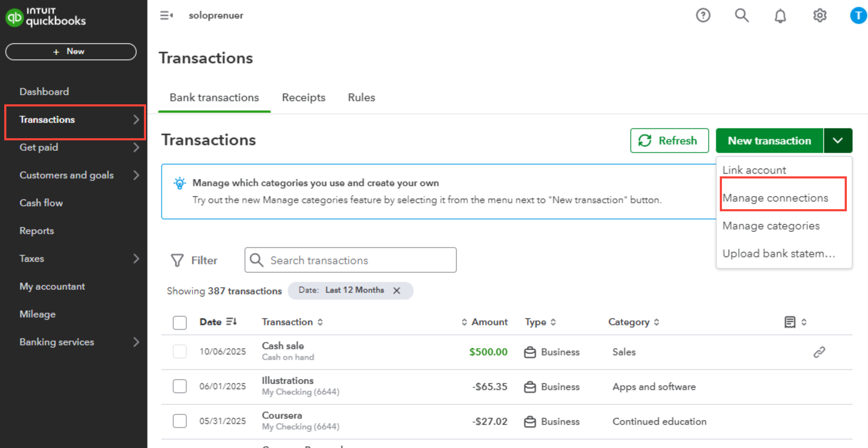
Task: Open the Help question mark icon
Action: pyautogui.click(x=703, y=16)
